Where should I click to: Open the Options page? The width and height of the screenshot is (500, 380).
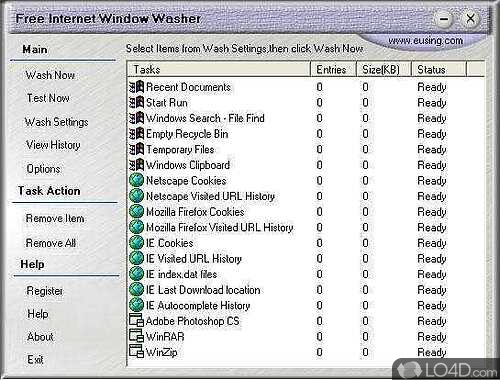43,169
